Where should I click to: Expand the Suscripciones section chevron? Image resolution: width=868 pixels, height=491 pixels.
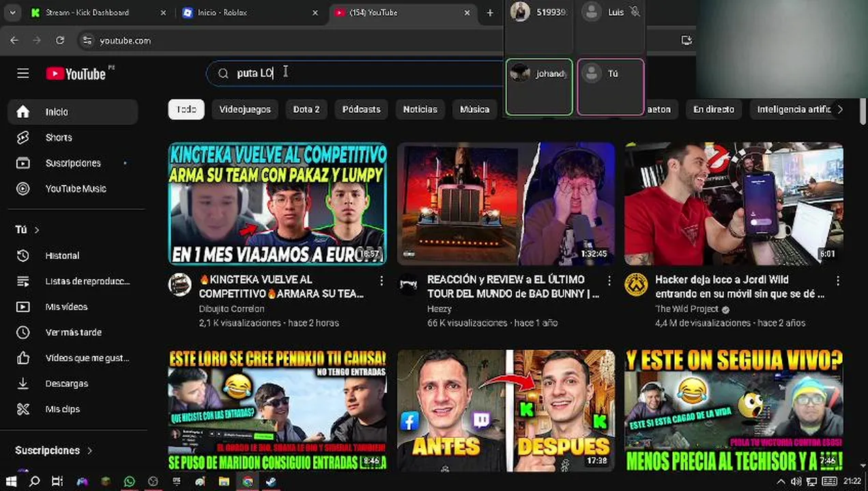point(89,450)
